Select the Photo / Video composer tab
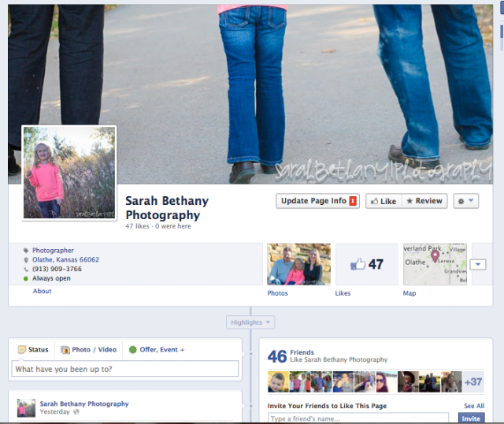Viewport: 504px width, 424px height. [89, 350]
